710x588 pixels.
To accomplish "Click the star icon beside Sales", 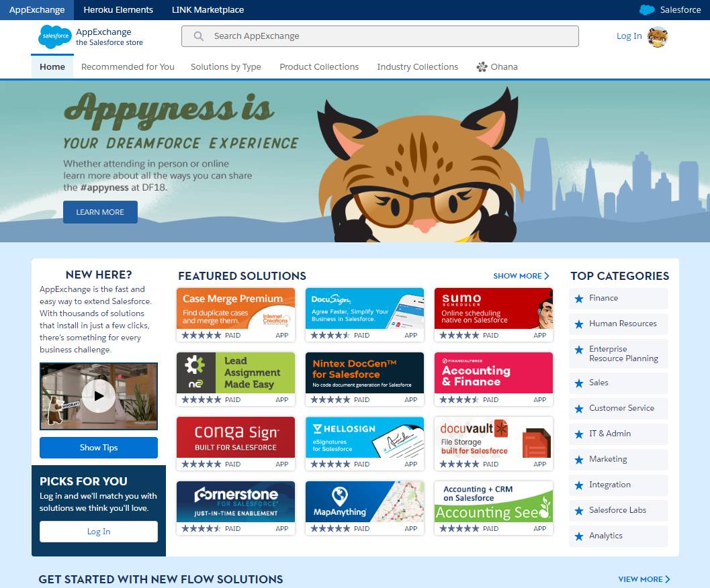I will tap(579, 383).
